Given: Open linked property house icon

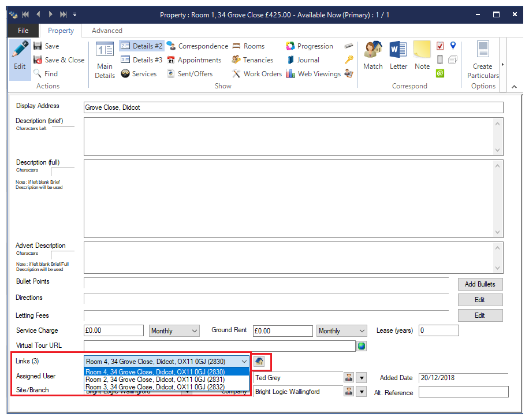Looking at the screenshot, I should (x=259, y=362).
